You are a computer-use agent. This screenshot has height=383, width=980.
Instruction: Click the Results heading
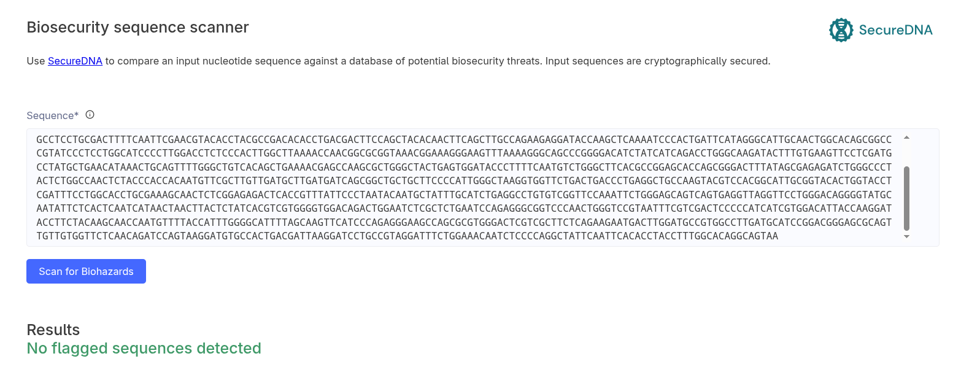53,330
